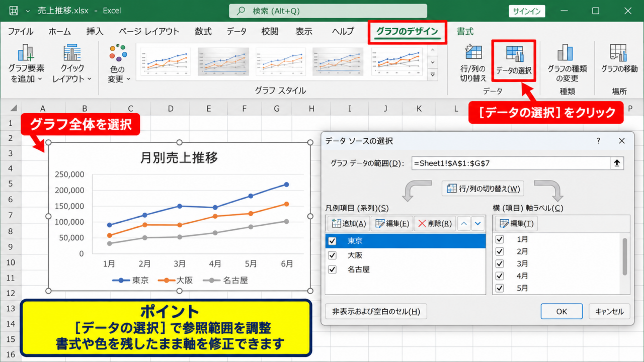Click the Sign in (サインイン) button

click(528, 11)
